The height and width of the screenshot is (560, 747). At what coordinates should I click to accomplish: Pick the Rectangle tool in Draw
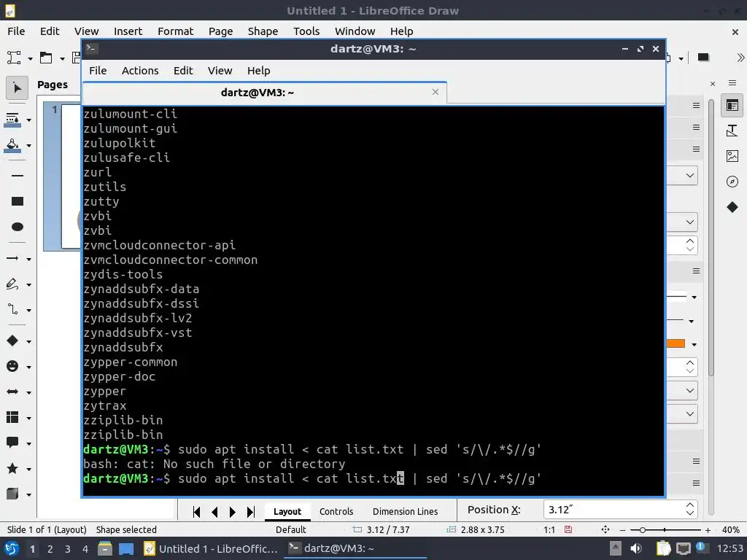(18, 201)
